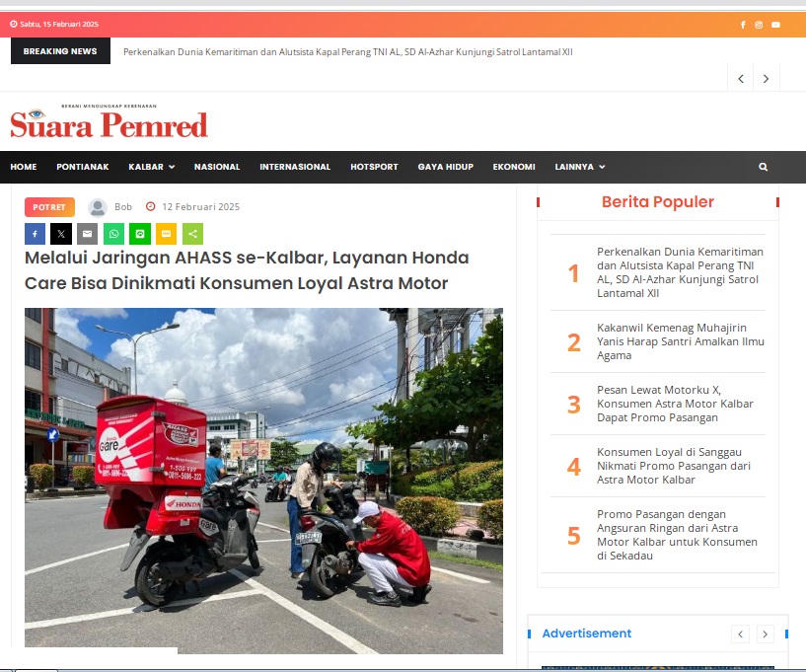Image resolution: width=806 pixels, height=672 pixels.
Task: Share the article on Facebook
Action: [x=35, y=234]
